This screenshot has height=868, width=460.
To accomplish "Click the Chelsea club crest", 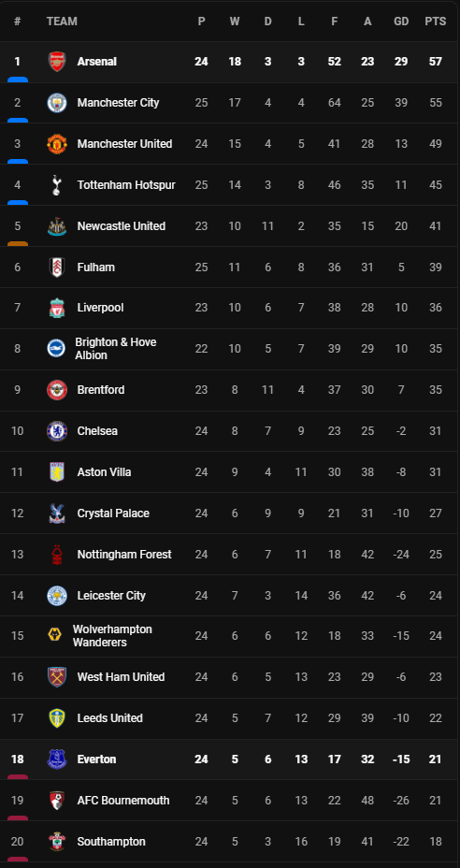I will point(56,431).
